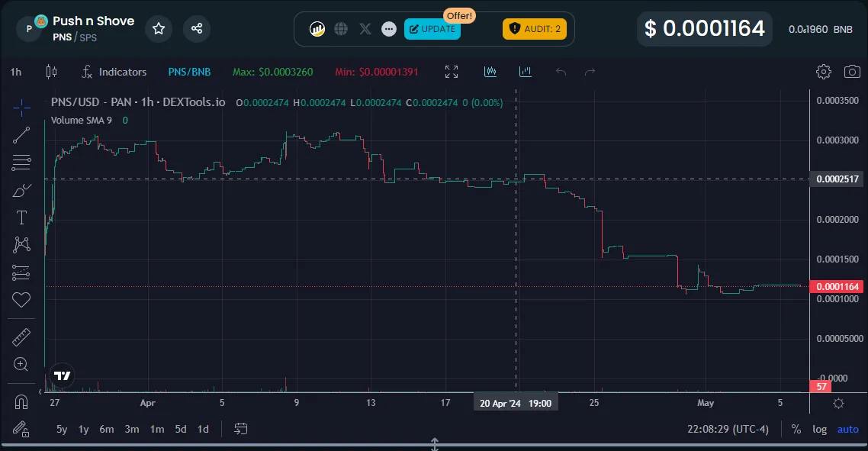Toggle percent scale mode
This screenshot has width=868, height=451.
tap(796, 430)
